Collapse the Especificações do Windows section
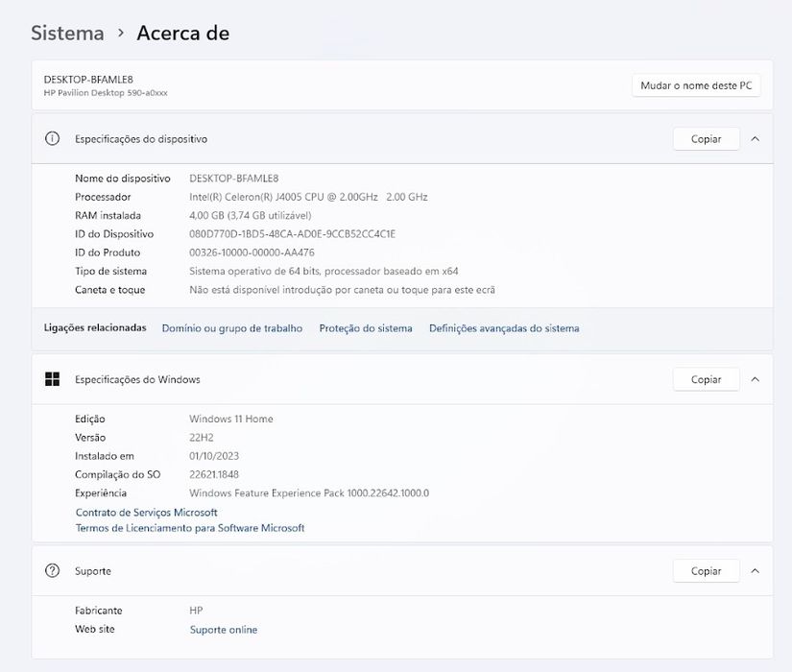The height and width of the screenshot is (672, 792). tap(756, 379)
